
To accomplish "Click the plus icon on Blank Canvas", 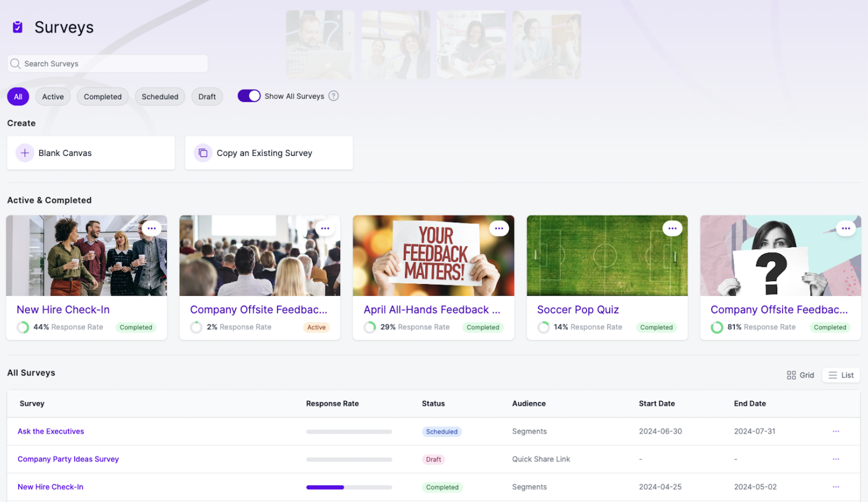I will (25, 153).
